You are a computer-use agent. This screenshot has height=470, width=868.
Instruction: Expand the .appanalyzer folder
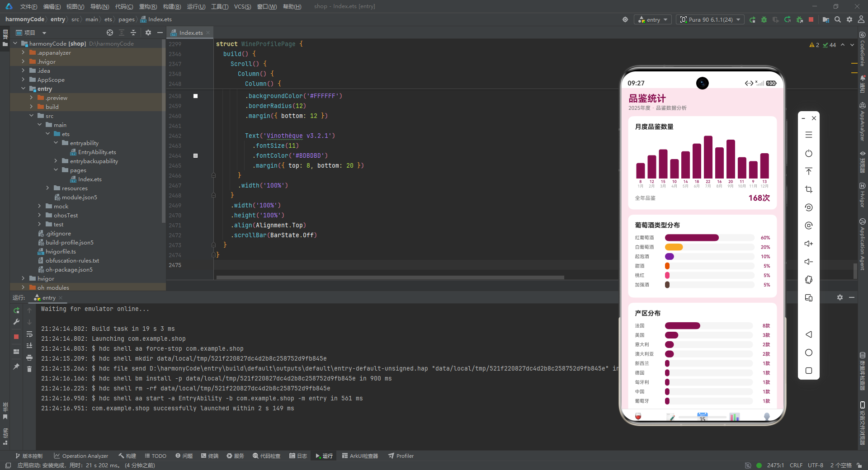23,52
